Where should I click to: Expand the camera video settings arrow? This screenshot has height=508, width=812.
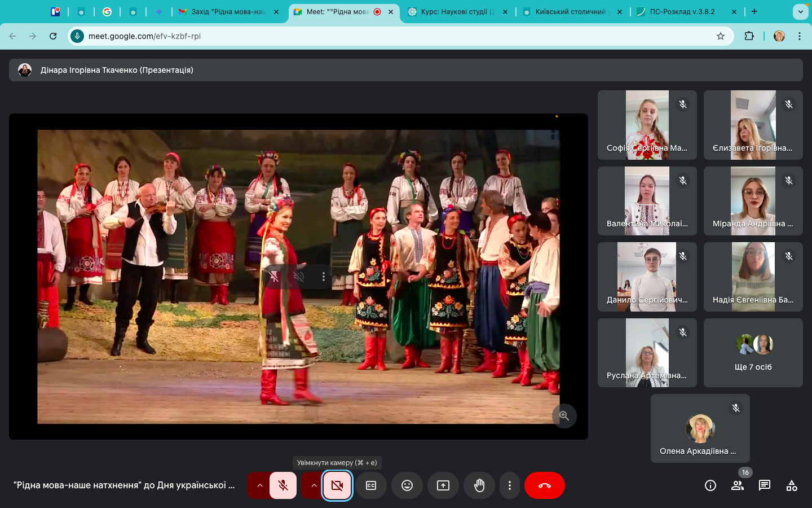pos(314,485)
